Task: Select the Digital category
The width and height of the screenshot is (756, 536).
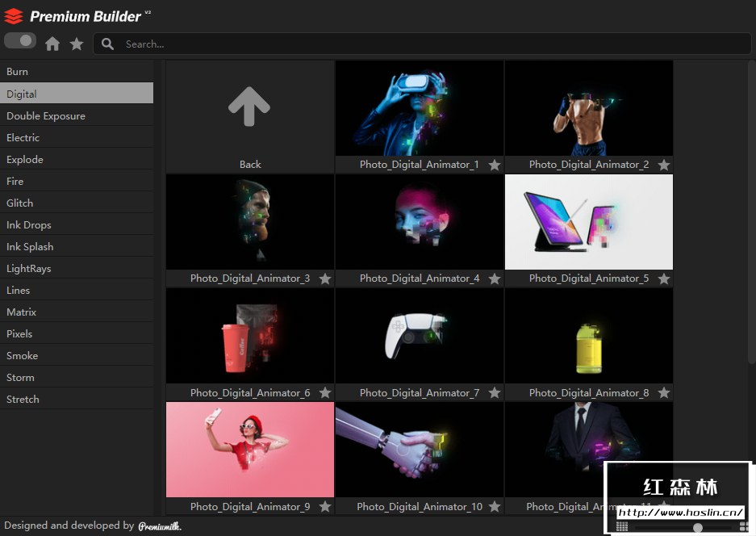Action: pyautogui.click(x=77, y=94)
